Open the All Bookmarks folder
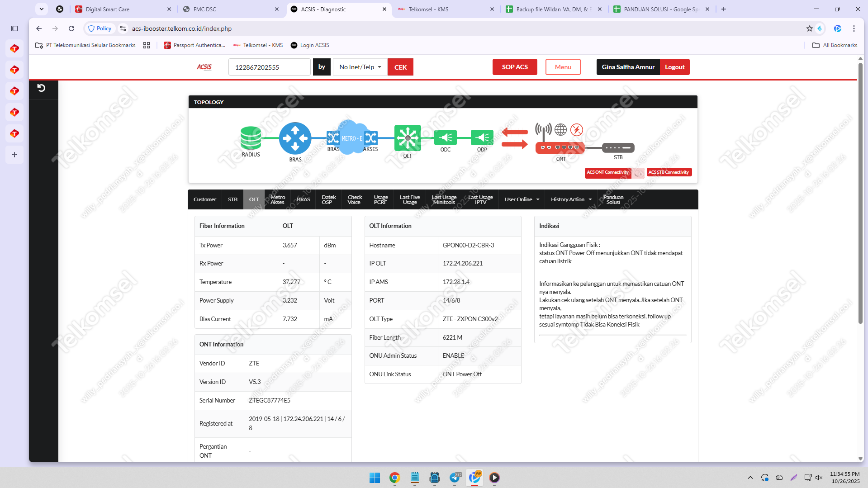Screen dimensions: 868x488 (x=835, y=45)
